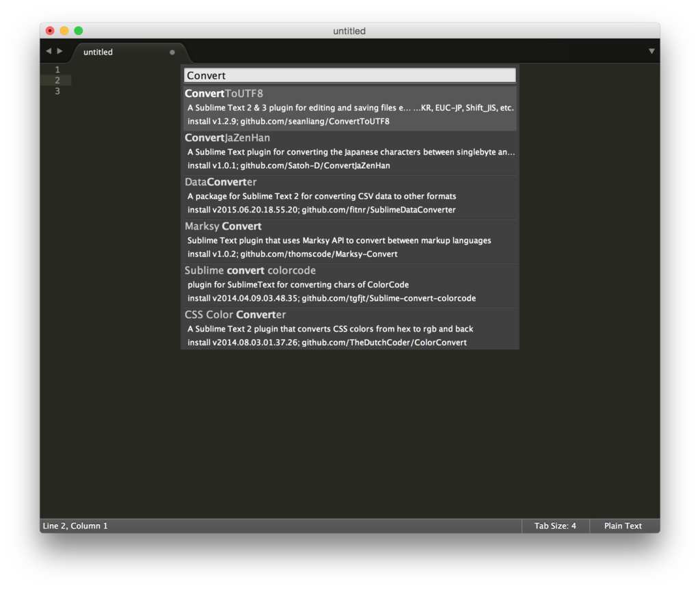This screenshot has height=590, width=700.
Task: Click description about converting chars of ColorCode
Action: pos(298,284)
